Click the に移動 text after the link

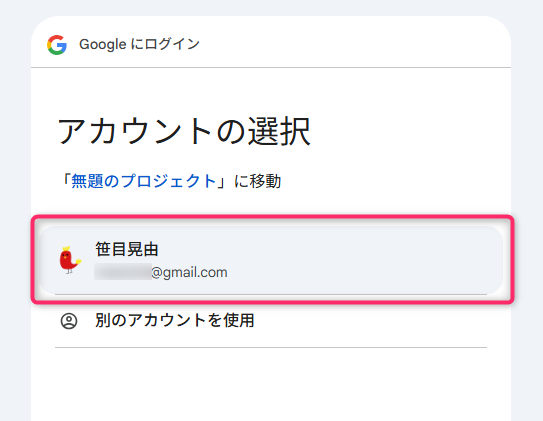(x=257, y=181)
